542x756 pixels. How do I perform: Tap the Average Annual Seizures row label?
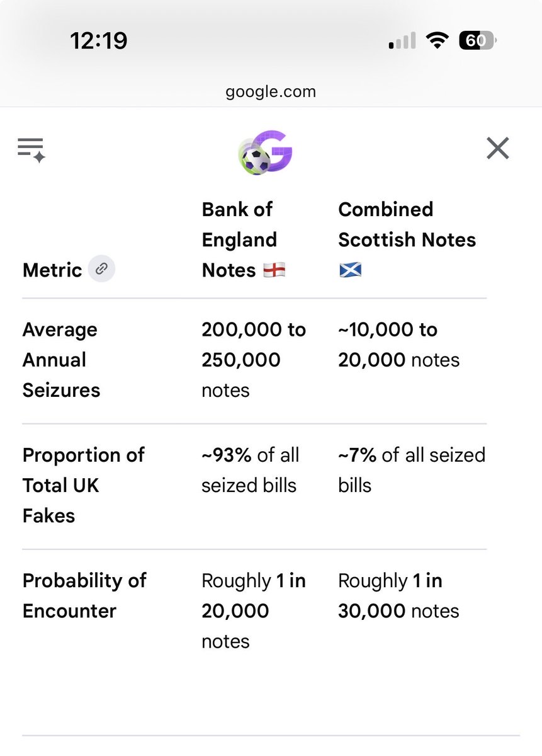tap(61, 360)
